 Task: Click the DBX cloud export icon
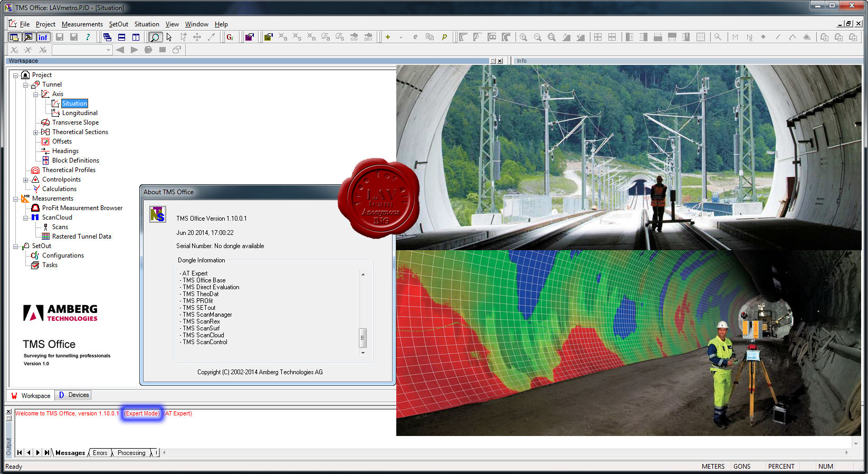368,37
